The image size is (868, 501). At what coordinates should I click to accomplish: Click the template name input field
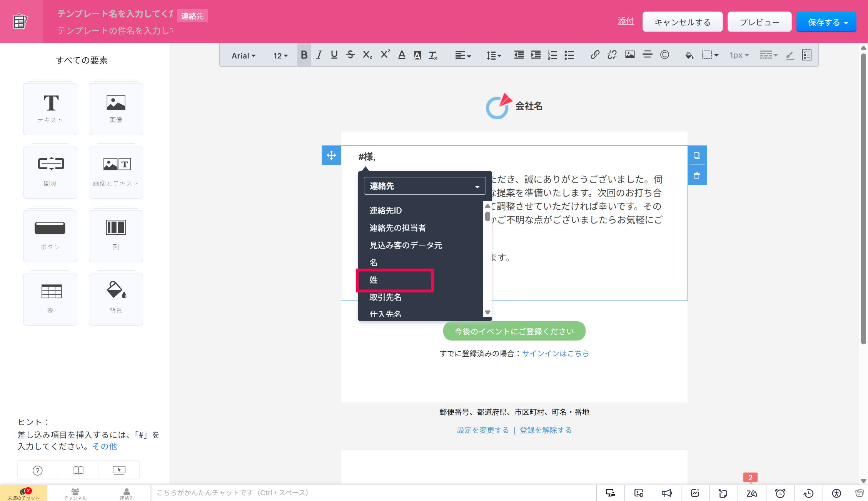click(x=115, y=14)
